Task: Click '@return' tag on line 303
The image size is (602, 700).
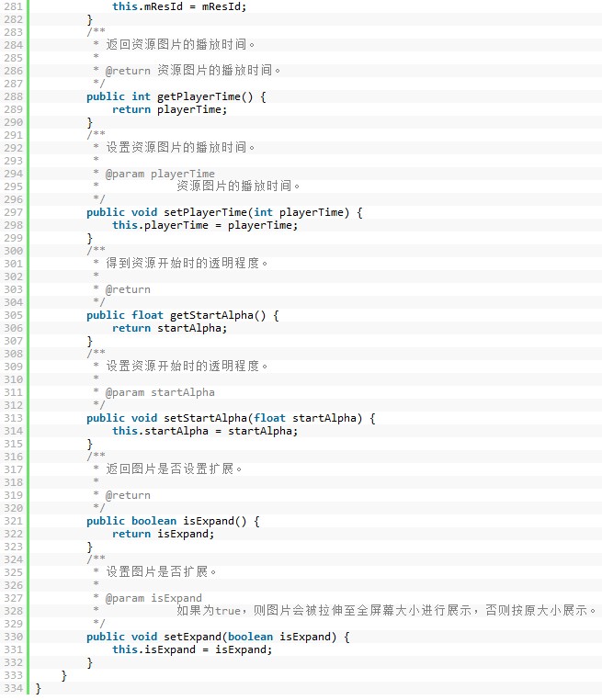Action: tap(128, 289)
